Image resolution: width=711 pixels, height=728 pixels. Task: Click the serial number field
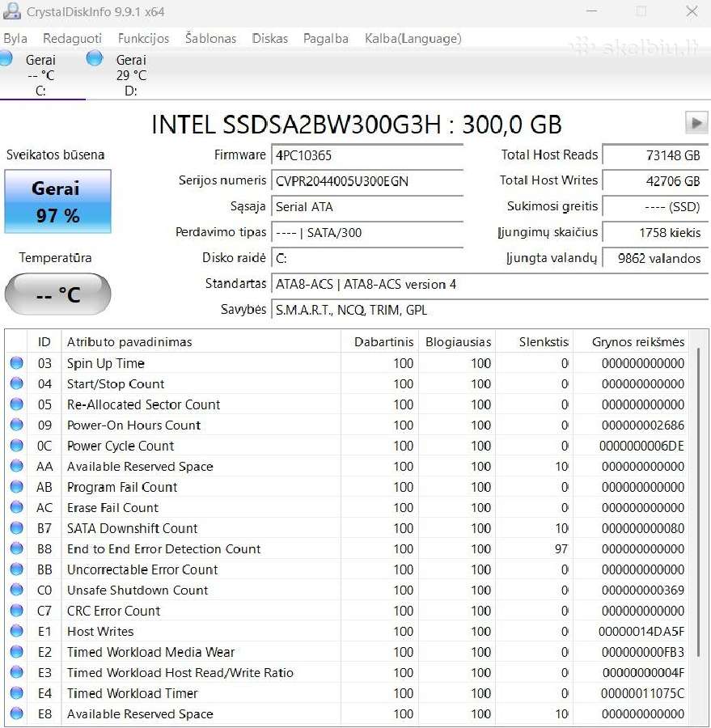coord(367,180)
